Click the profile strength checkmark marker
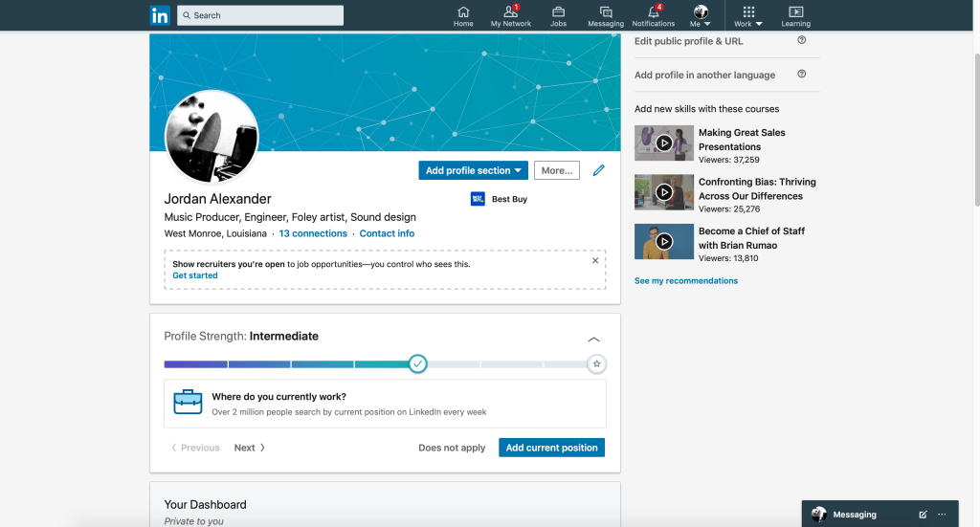The image size is (980, 527). tap(417, 364)
